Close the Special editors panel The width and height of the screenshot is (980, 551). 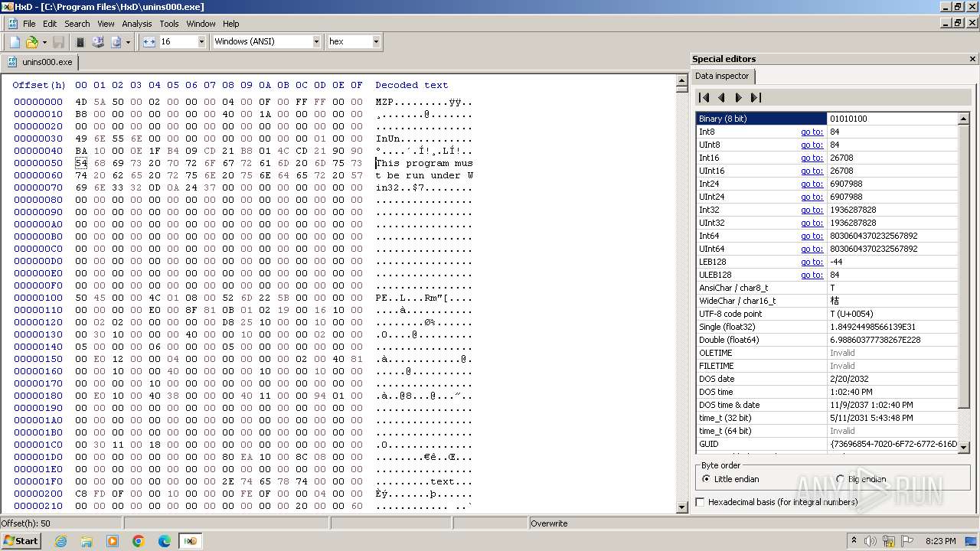972,59
